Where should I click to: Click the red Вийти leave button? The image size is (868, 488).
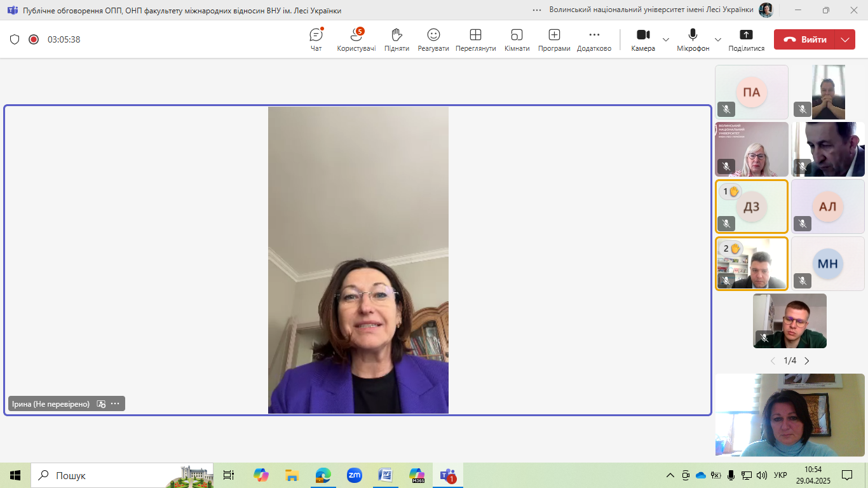805,39
